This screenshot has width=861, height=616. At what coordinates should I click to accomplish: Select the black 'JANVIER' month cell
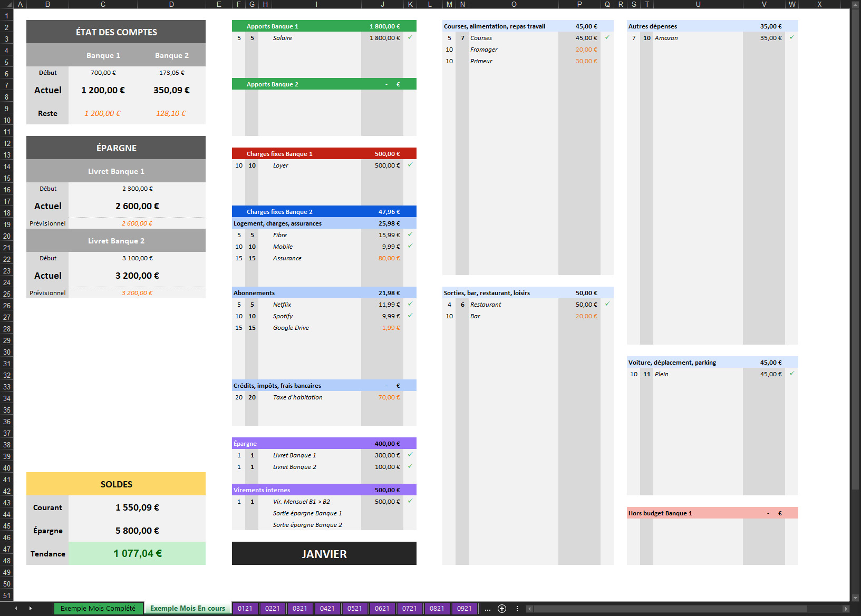point(324,553)
